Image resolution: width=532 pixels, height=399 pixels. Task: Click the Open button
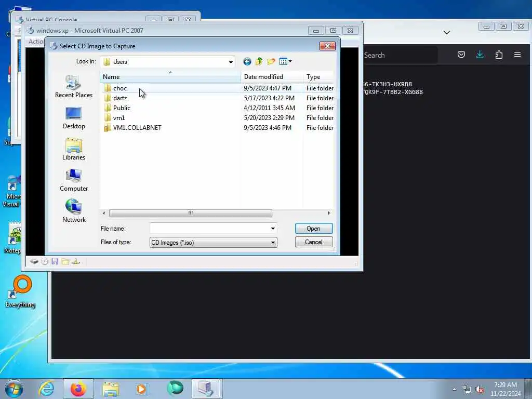pos(314,229)
